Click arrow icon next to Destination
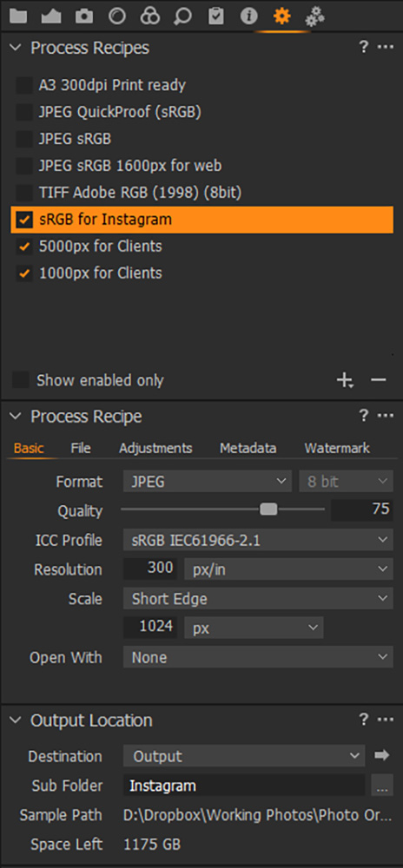Viewport: 403px width, 868px height. (382, 755)
